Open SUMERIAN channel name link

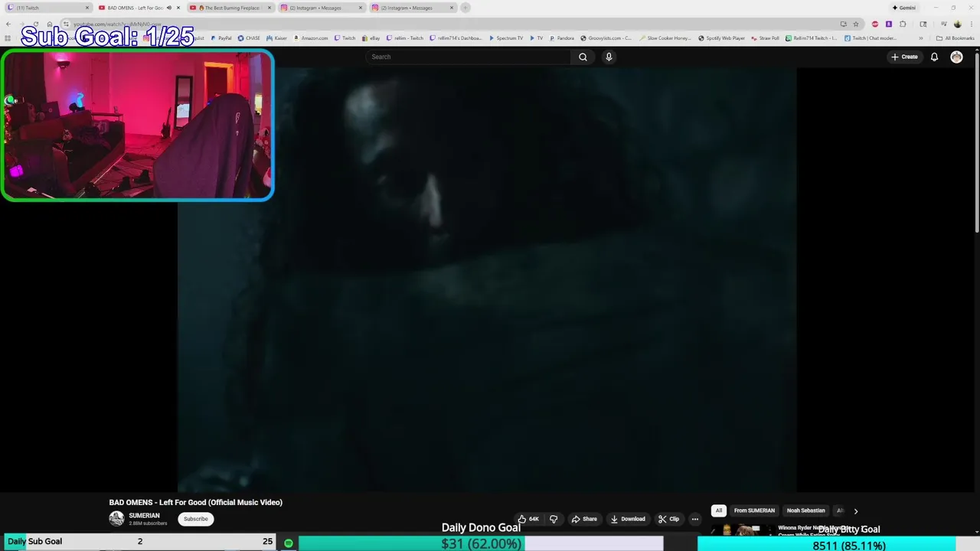[144, 516]
